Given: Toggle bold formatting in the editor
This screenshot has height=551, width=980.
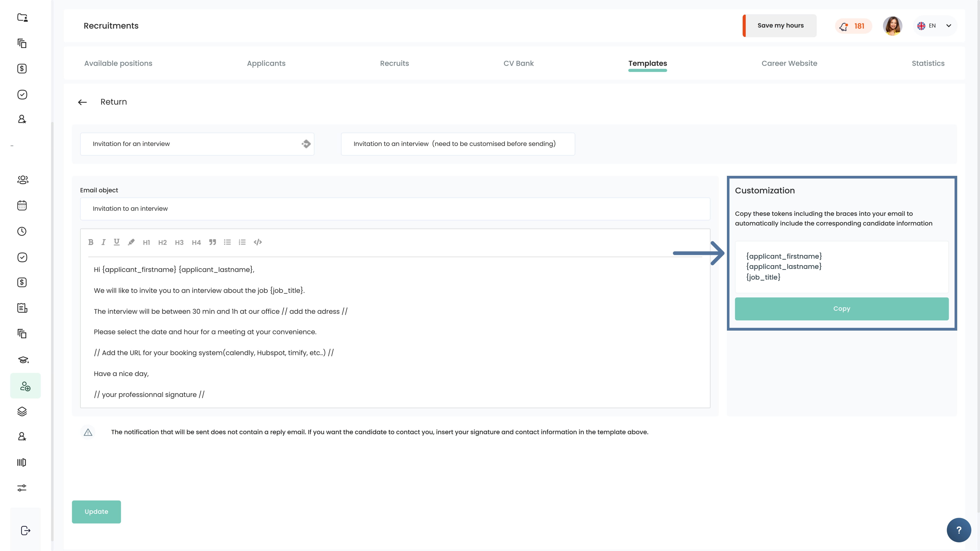Looking at the screenshot, I should click(91, 242).
